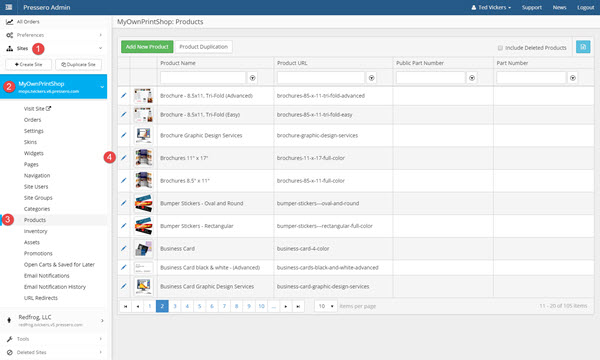Open Widgets menu item
Viewport: 600px width, 360px height.
(x=34, y=153)
